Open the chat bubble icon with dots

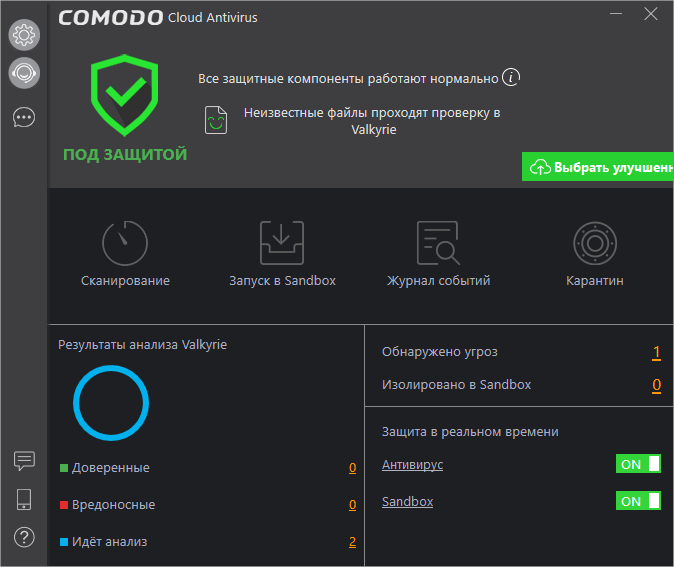[24, 117]
